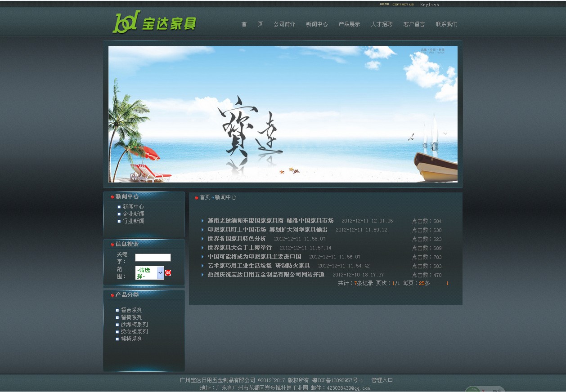Go to 产品展示 navigation item
Screen dimensions: 566x392
pyautogui.click(x=349, y=24)
